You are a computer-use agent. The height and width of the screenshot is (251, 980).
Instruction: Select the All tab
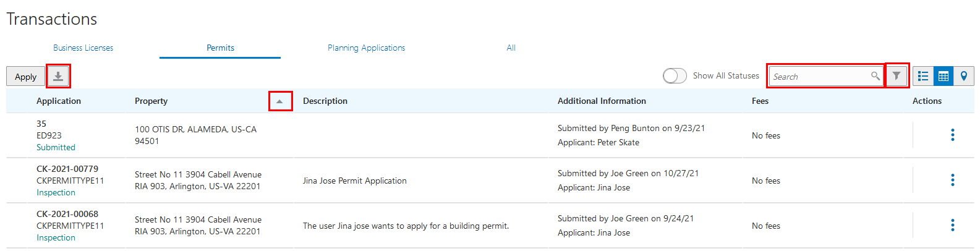tap(511, 48)
